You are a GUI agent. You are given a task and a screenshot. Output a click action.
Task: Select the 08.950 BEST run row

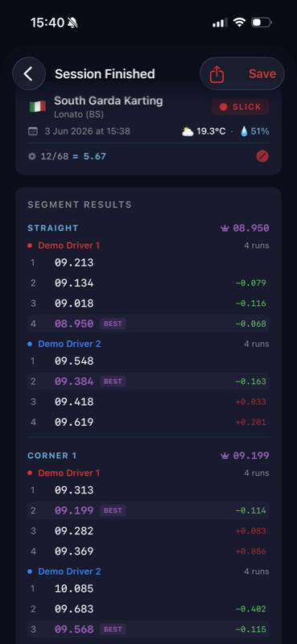[x=148, y=324]
